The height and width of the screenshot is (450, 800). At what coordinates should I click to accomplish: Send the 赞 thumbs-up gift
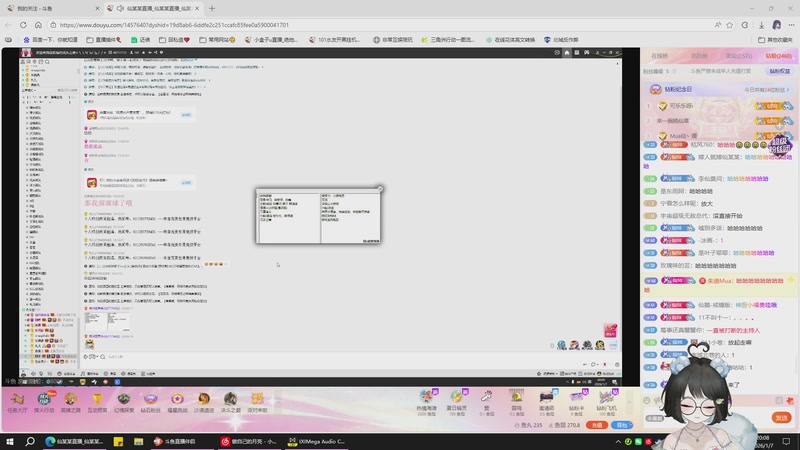tap(486, 402)
